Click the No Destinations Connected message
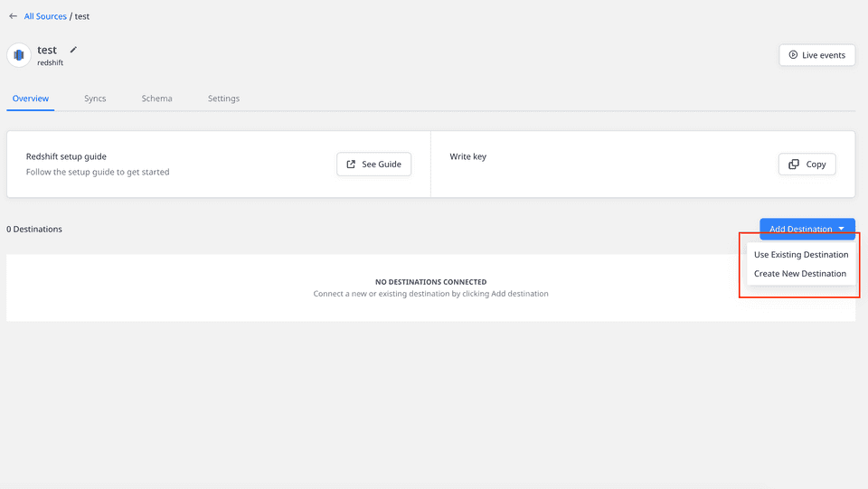Image resolution: width=868 pixels, height=489 pixels. 430,282
